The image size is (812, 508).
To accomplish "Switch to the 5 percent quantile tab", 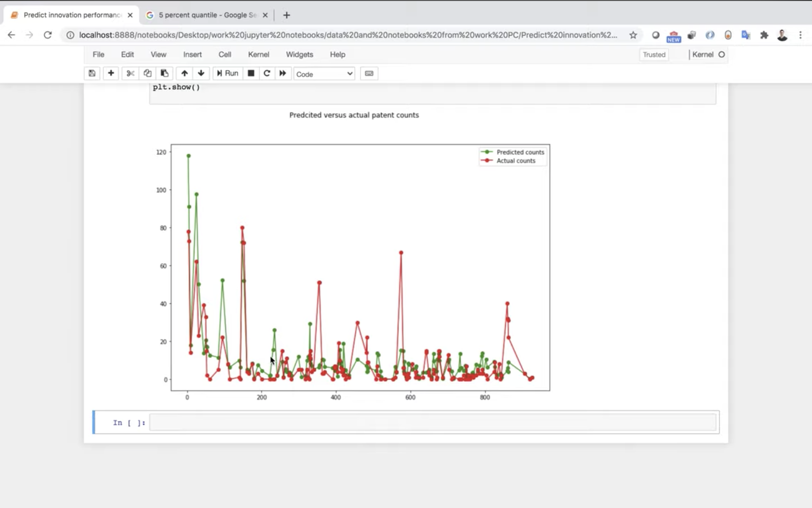I will pos(207,15).
